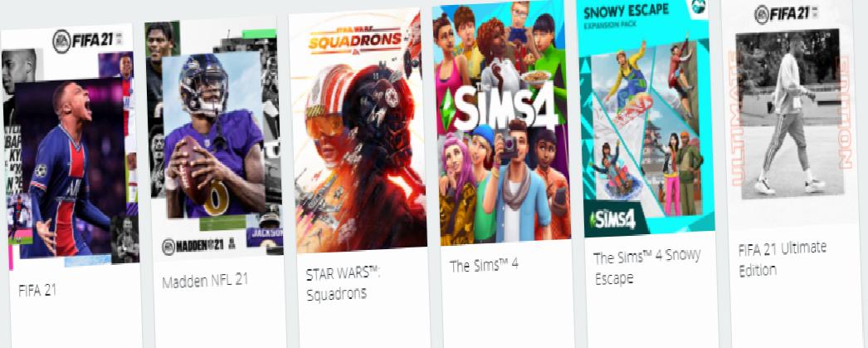Open the Madden NFL 21 cover thumbnail
The width and height of the screenshot is (868, 348).
point(213,139)
